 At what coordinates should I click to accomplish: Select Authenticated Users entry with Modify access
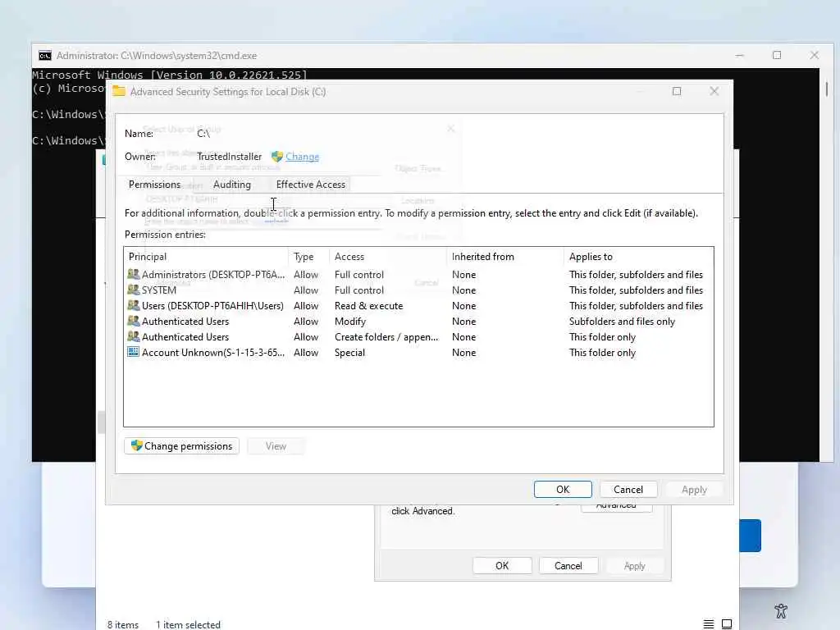pyautogui.click(x=418, y=321)
